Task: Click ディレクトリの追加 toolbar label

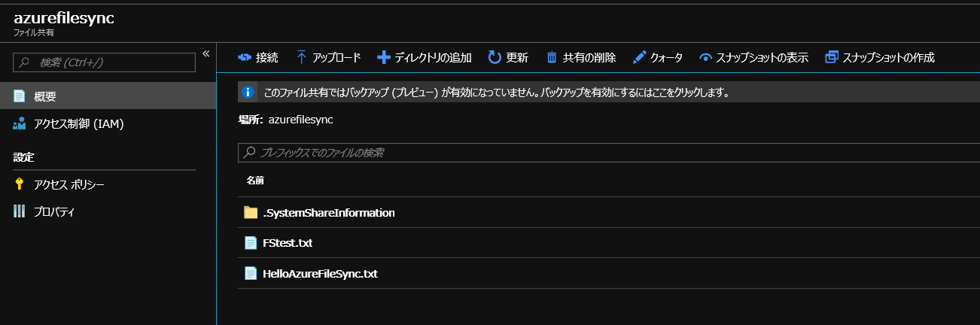Action: point(433,57)
